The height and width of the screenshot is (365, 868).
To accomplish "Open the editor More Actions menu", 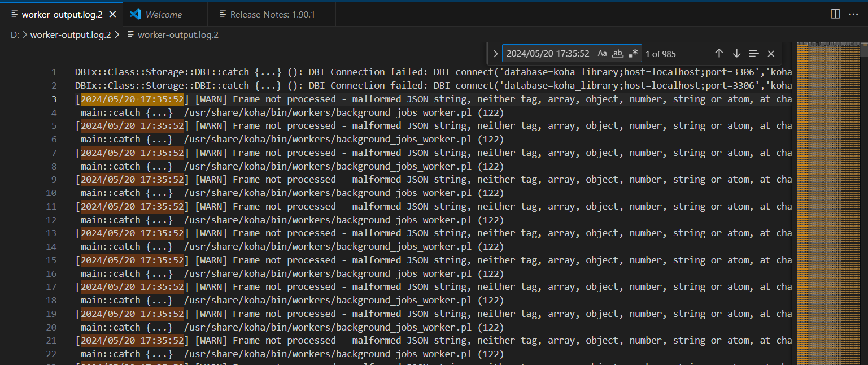I will click(853, 14).
